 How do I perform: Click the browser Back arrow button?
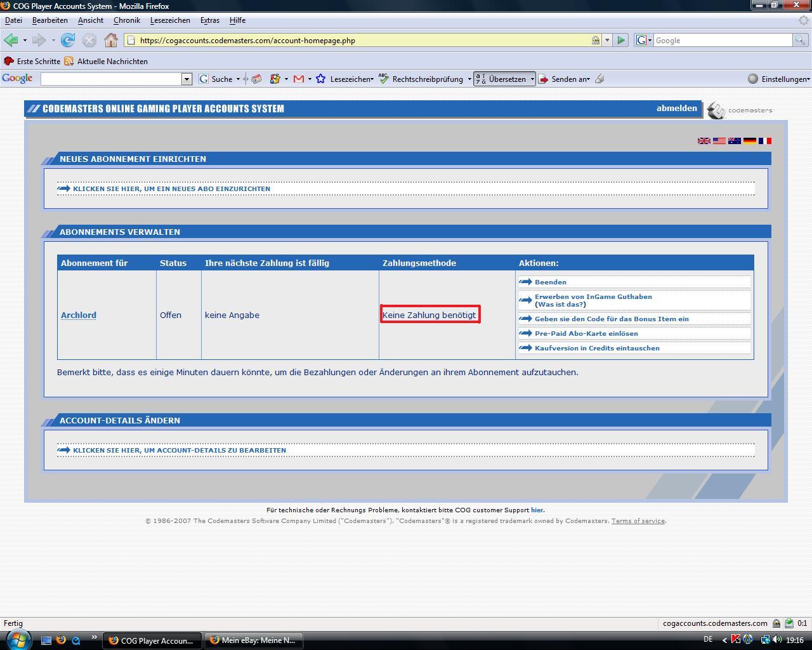click(11, 40)
